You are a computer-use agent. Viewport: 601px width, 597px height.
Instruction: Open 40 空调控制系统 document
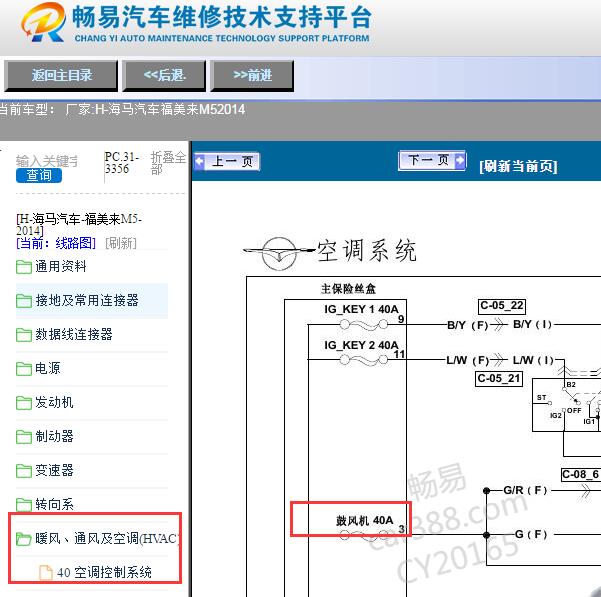pyautogui.click(x=104, y=572)
